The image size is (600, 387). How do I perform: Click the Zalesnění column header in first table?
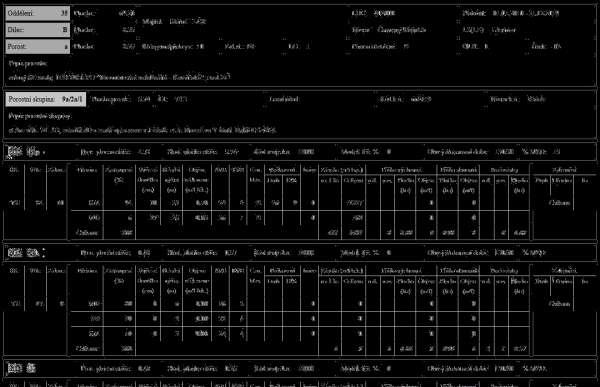point(564,170)
